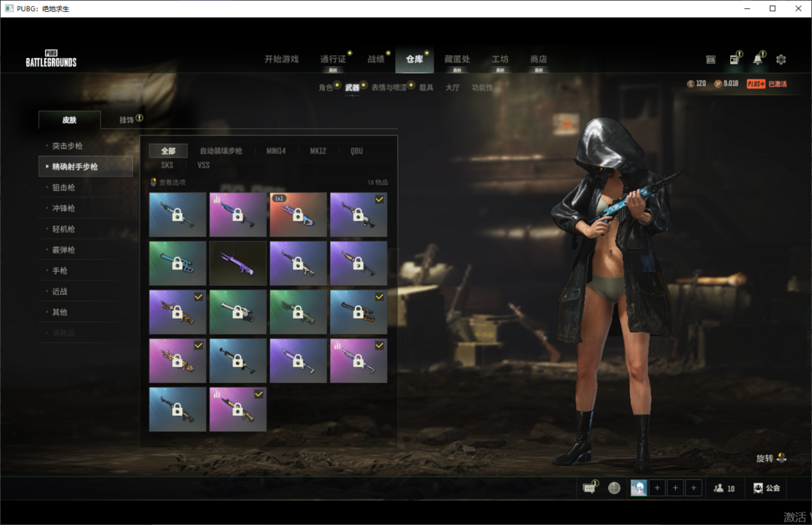
Task: Select the lv.1 orange-background rifle skin
Action: 298,214
